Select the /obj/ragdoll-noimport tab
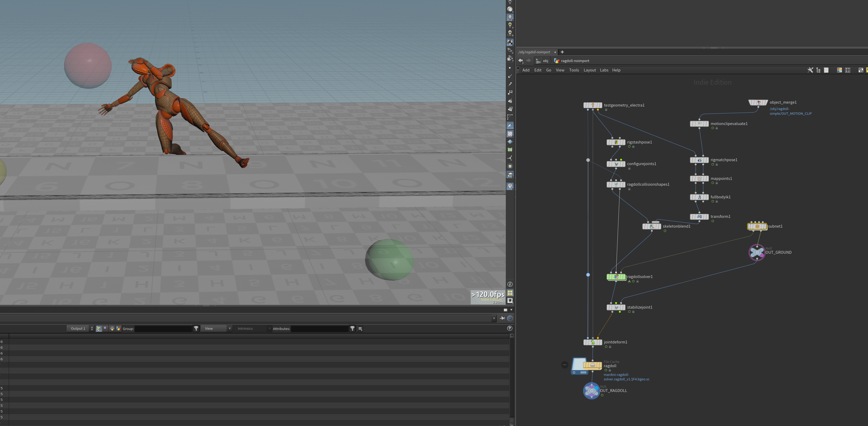 534,52
